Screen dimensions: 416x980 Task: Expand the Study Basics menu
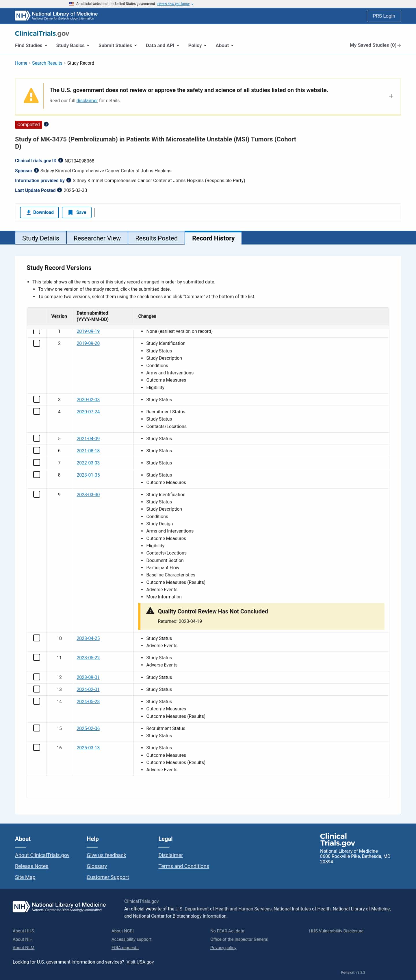pos(73,45)
